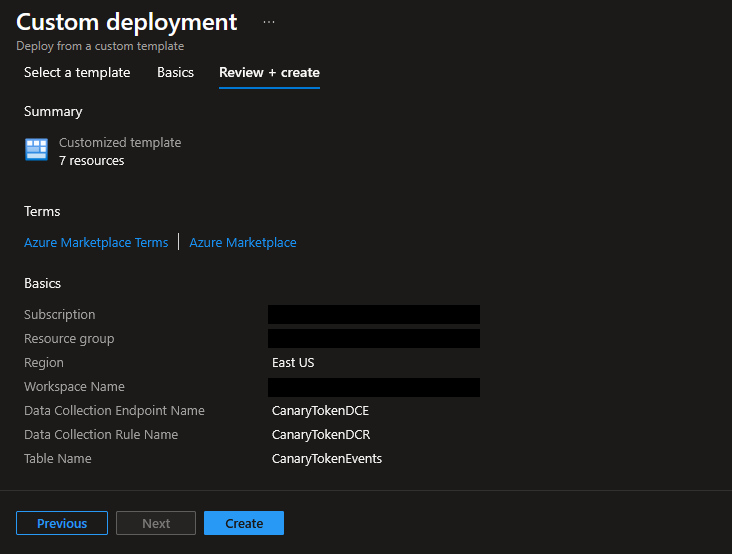Select the Review + create tab
732x554 pixels.
[x=269, y=72]
